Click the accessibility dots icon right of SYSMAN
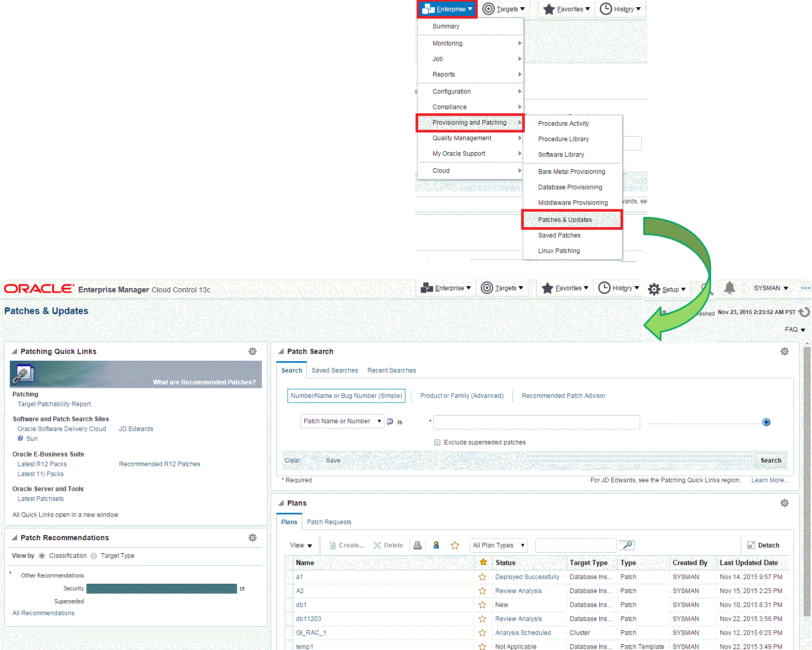The width and height of the screenshot is (812, 650). (805, 288)
